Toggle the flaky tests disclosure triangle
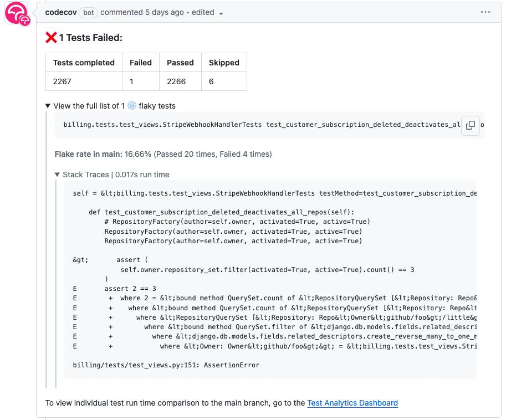The width and height of the screenshot is (506, 420). coord(47,106)
